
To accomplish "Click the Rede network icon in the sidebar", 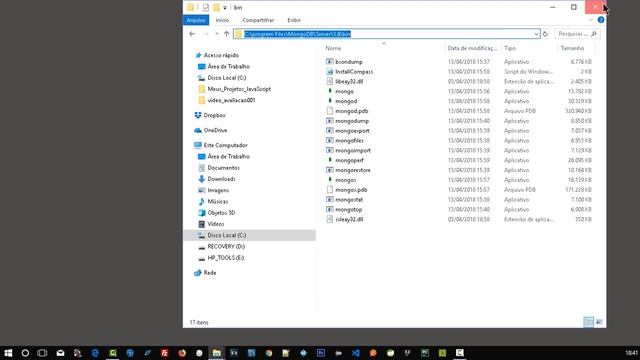I will point(198,273).
